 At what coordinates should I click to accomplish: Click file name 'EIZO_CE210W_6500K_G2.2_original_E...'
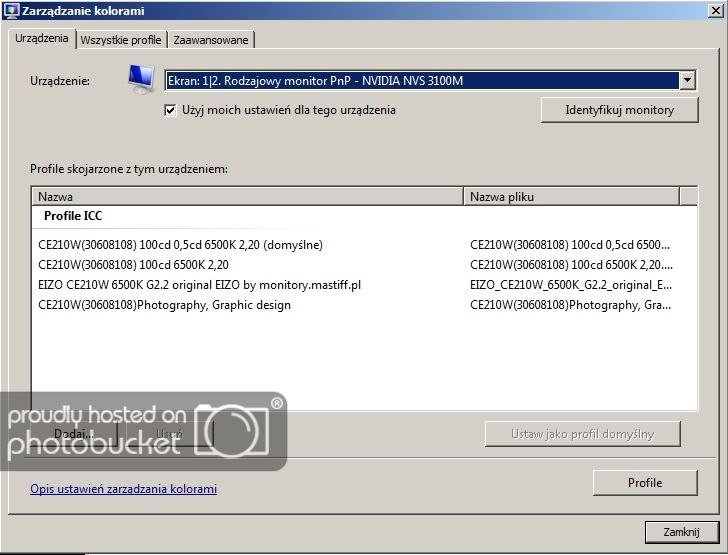(x=571, y=285)
